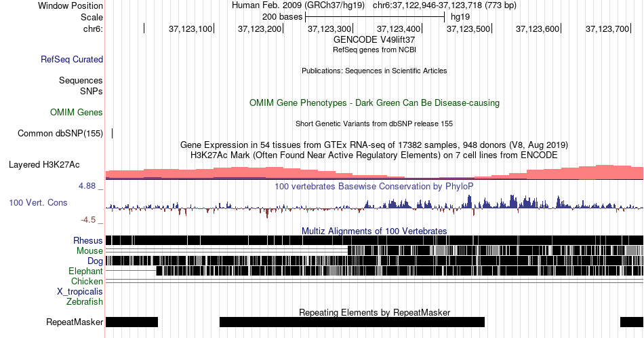Screen dimensions: 644x338
Task: Click Short Genetic Variants from dbSNP title
Action: (x=374, y=124)
